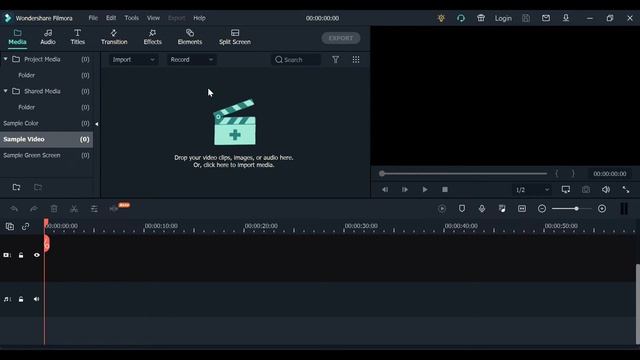Click the preview progress slider
Screen dimensions: 640x360
click(463, 173)
